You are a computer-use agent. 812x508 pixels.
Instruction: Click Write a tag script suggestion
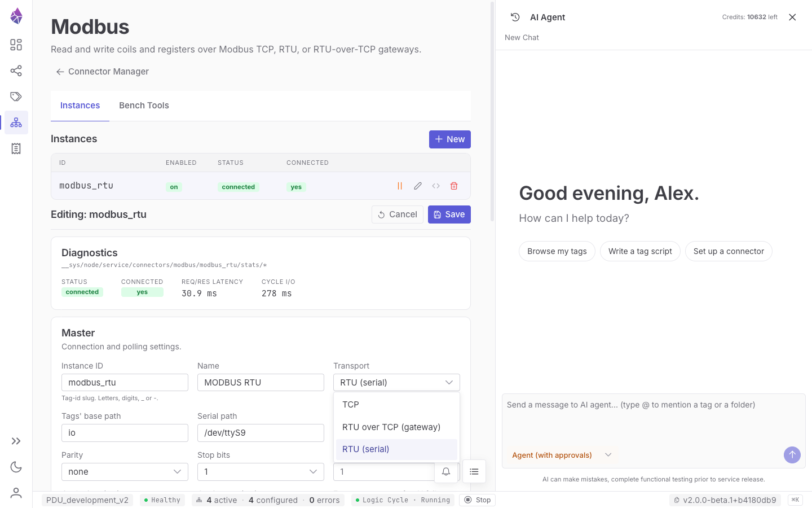coord(640,251)
